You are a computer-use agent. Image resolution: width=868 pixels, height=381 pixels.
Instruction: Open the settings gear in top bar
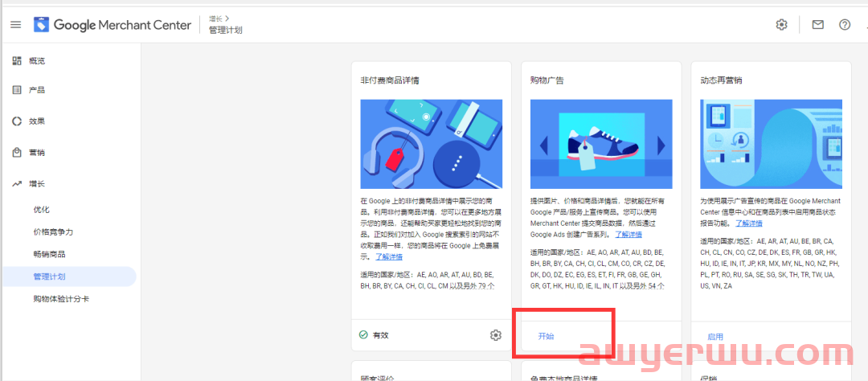(x=781, y=25)
